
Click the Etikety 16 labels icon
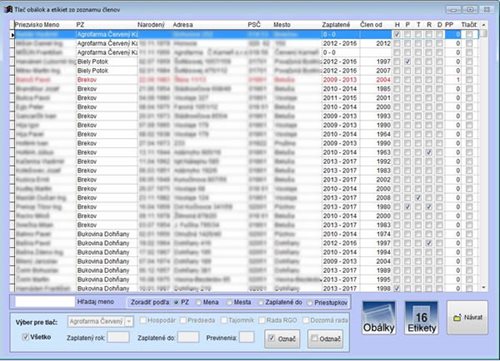(422, 318)
